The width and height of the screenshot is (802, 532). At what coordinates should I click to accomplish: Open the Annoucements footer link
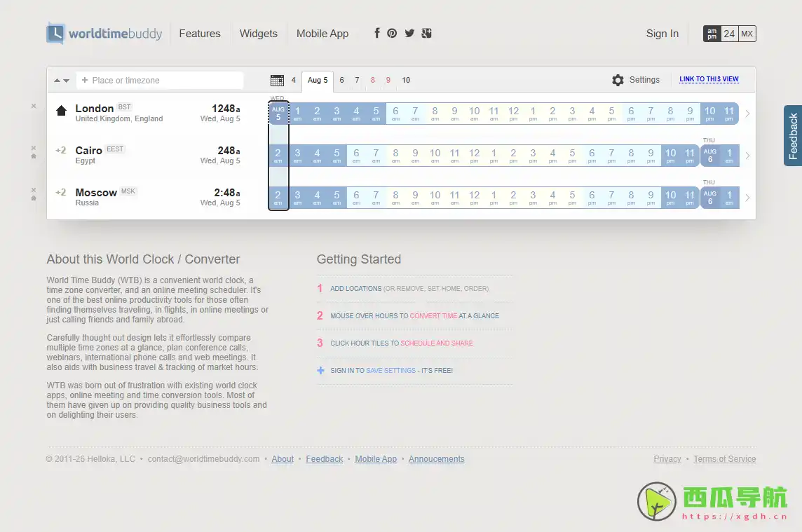pyautogui.click(x=436, y=459)
